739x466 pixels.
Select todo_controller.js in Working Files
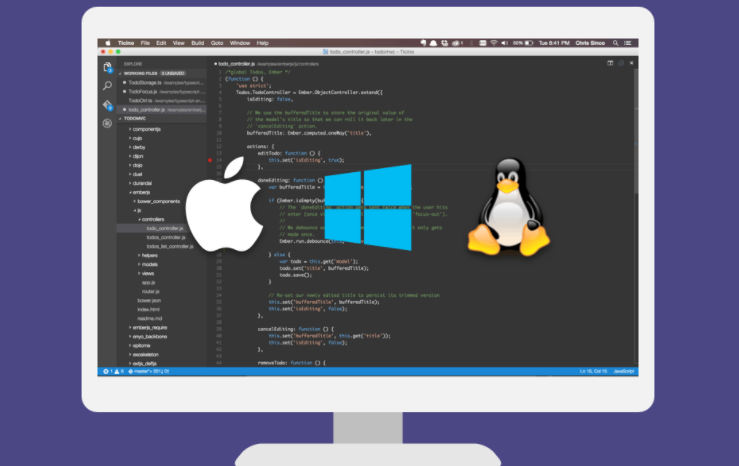(162, 109)
